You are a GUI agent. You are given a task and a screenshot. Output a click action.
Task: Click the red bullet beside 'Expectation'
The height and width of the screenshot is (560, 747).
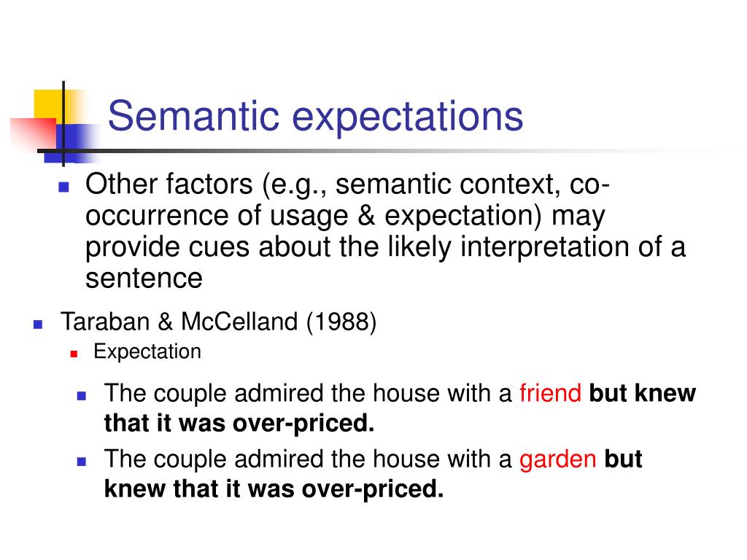click(74, 354)
